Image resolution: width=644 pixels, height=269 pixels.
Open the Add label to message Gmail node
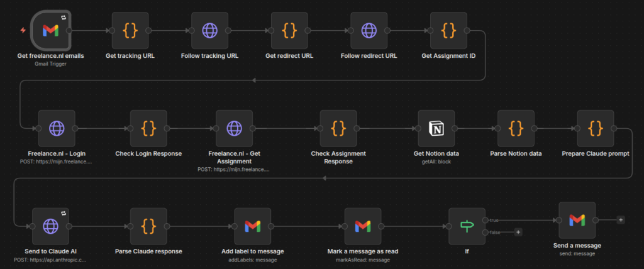252,226
